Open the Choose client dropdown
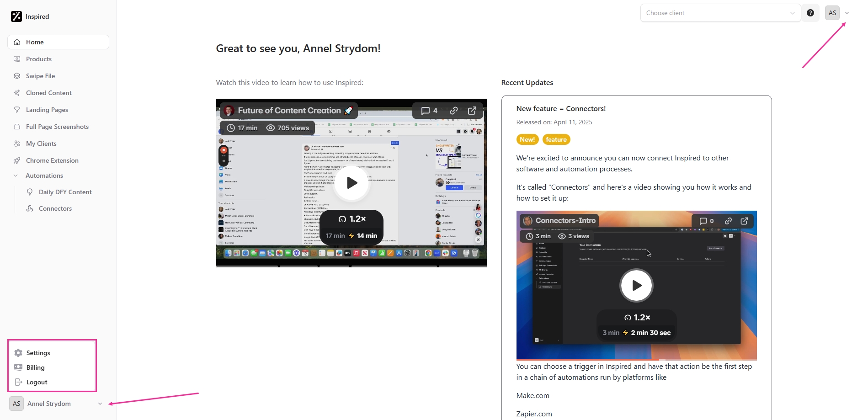Screen dimensions: 868x420 (x=720, y=13)
